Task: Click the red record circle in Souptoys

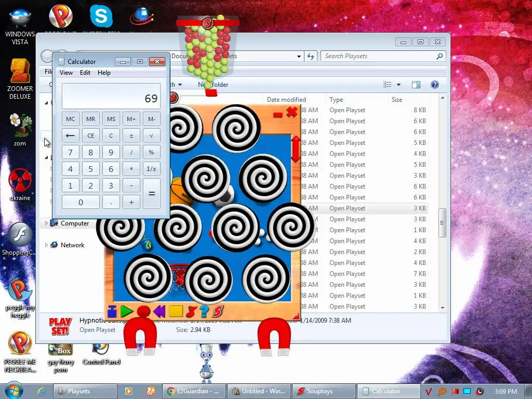Action: (x=143, y=311)
